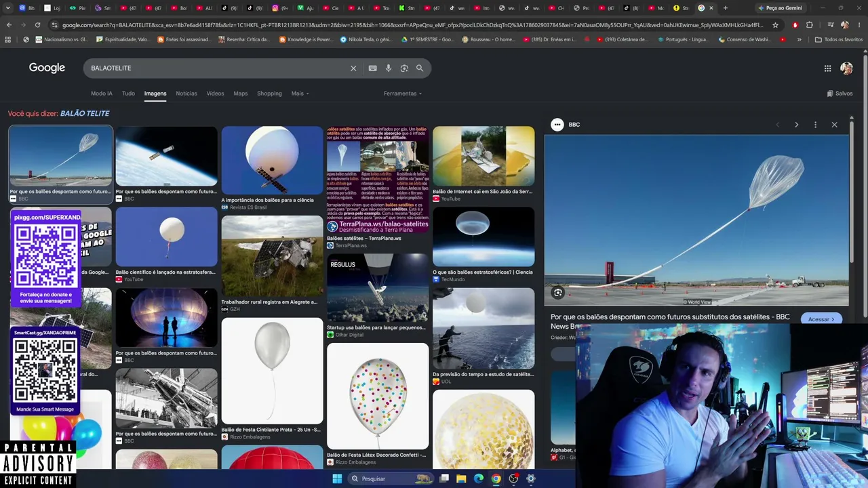
Task: Open Balão de Festa Látex Confetti thumbnail
Action: click(x=378, y=396)
